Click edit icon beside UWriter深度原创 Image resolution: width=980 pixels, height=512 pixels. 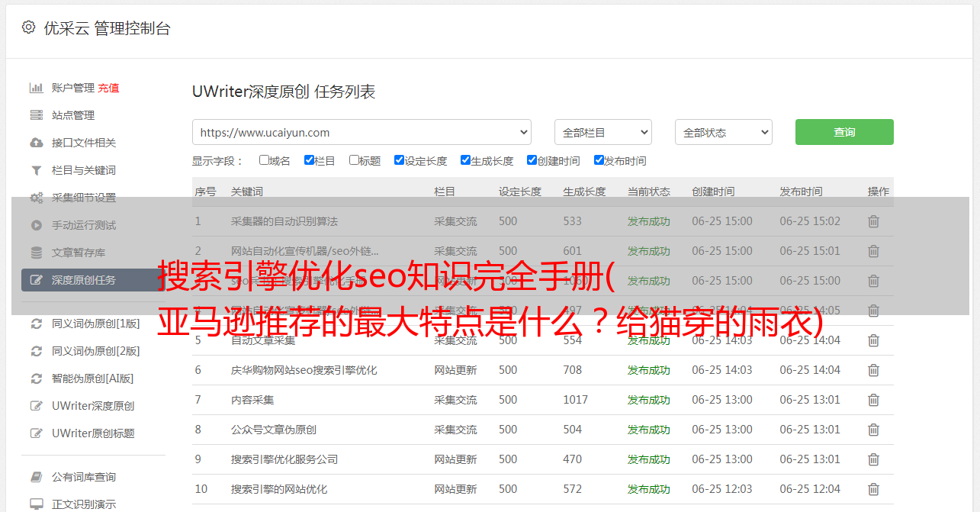[36, 406]
